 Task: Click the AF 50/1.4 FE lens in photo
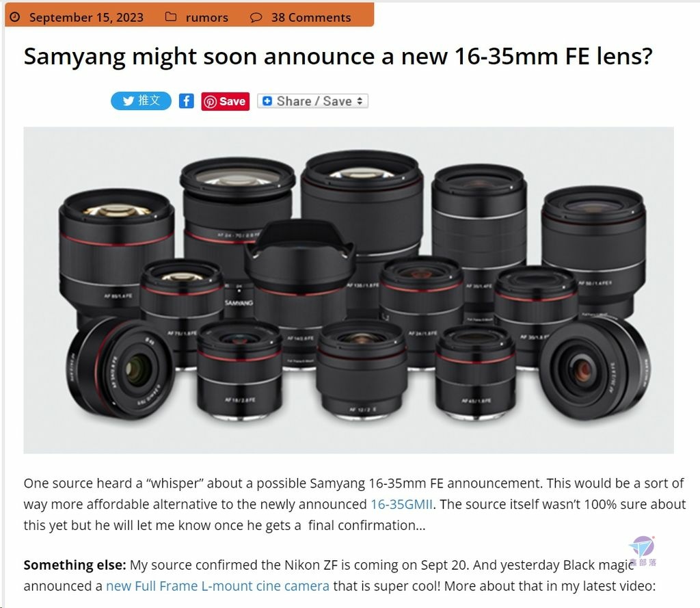tap(594, 250)
